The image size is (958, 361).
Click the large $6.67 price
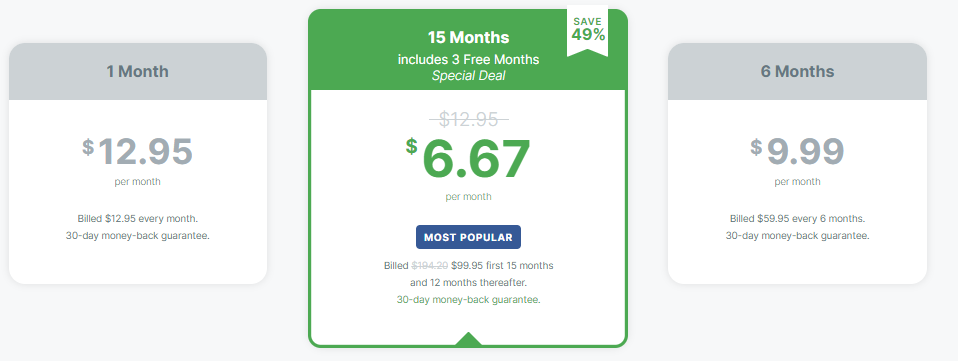pos(468,158)
